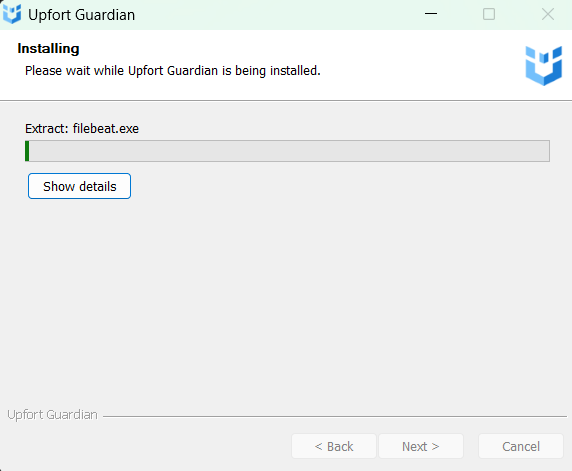
Task: Click the blank white header area between the text and the logo
Action: tap(420, 64)
